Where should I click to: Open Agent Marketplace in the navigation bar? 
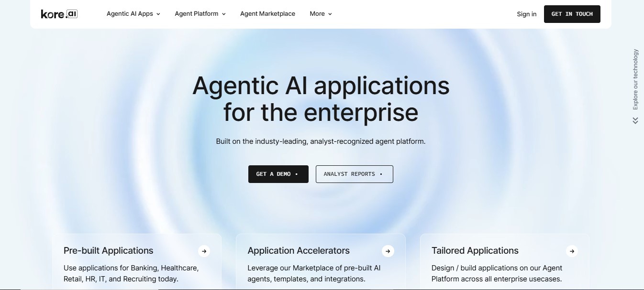[267, 14]
